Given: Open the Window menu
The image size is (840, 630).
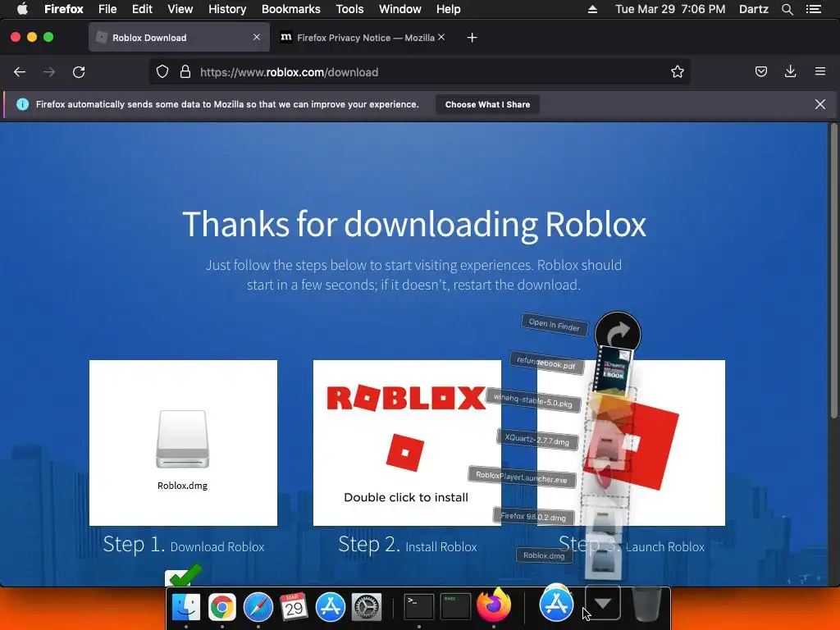Looking at the screenshot, I should click(400, 9).
